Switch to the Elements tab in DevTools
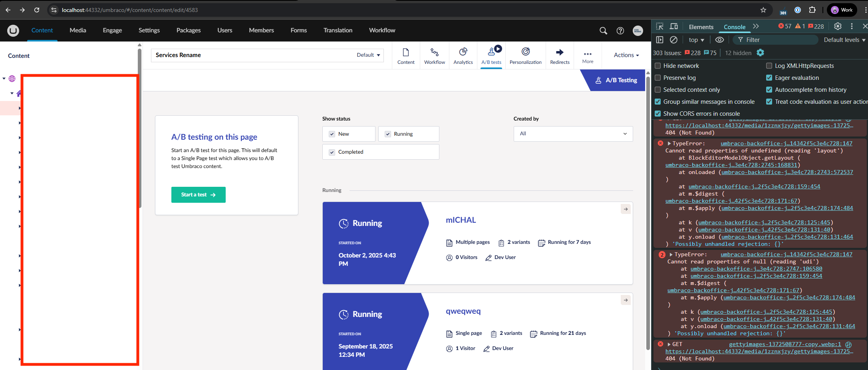The height and width of the screenshot is (370, 868). point(701,27)
